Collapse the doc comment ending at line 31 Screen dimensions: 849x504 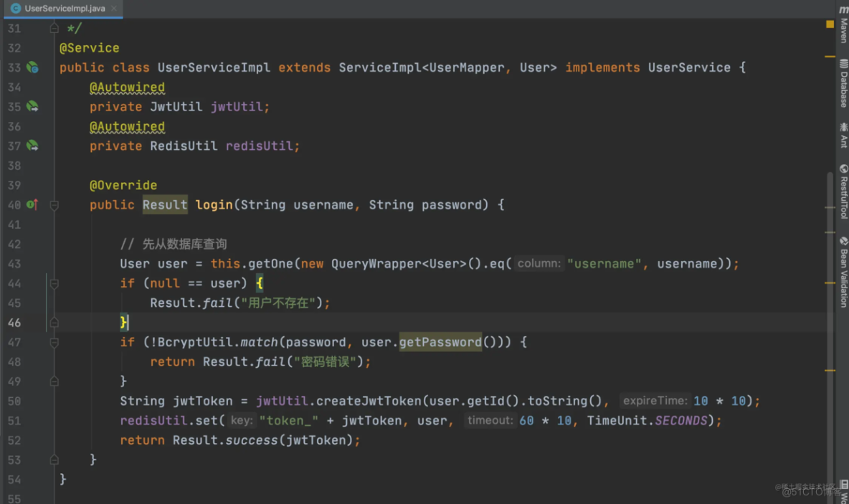tap(54, 29)
